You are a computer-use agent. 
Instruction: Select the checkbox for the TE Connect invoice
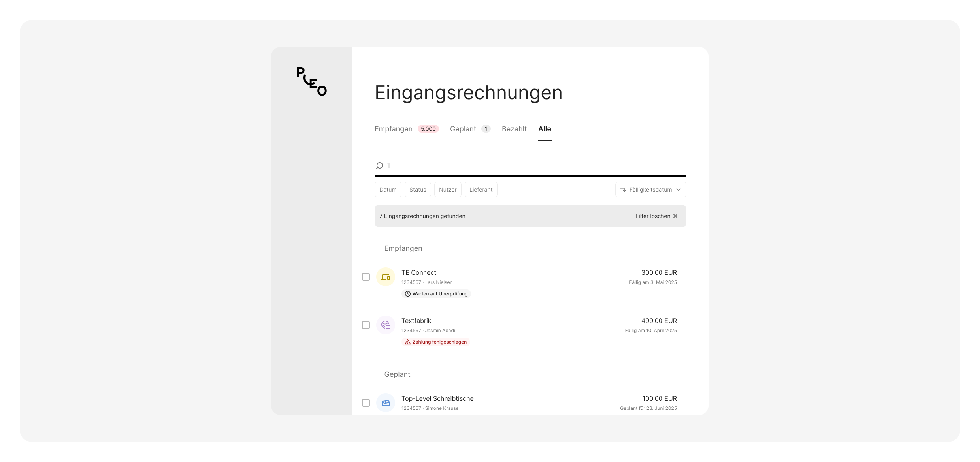pos(366,277)
